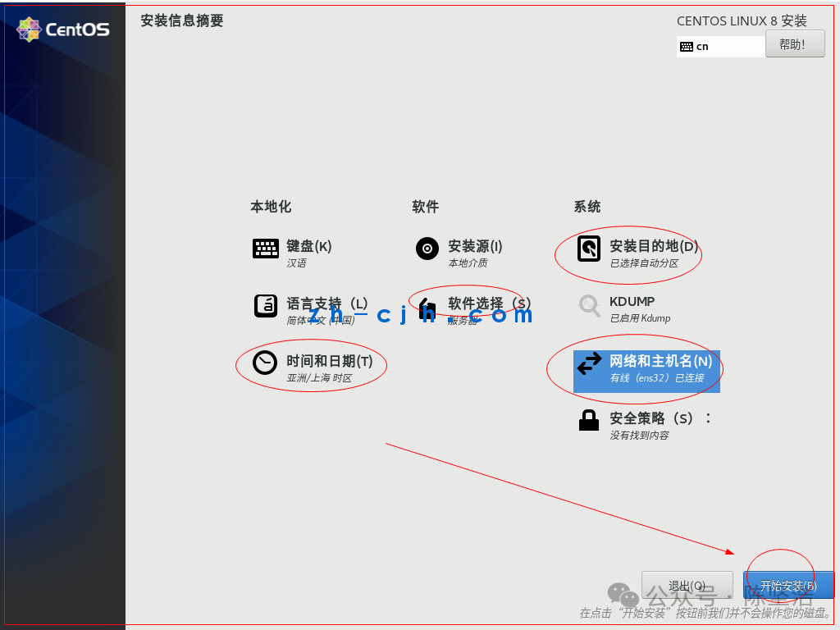Click the CentOS logo
Image resolution: width=840 pixels, height=630 pixels.
coord(63,29)
